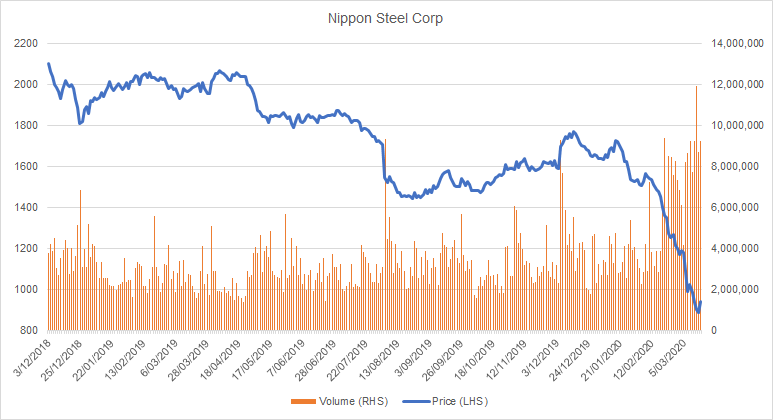Click the "Nippon Steel Corp" chart title

386,18
